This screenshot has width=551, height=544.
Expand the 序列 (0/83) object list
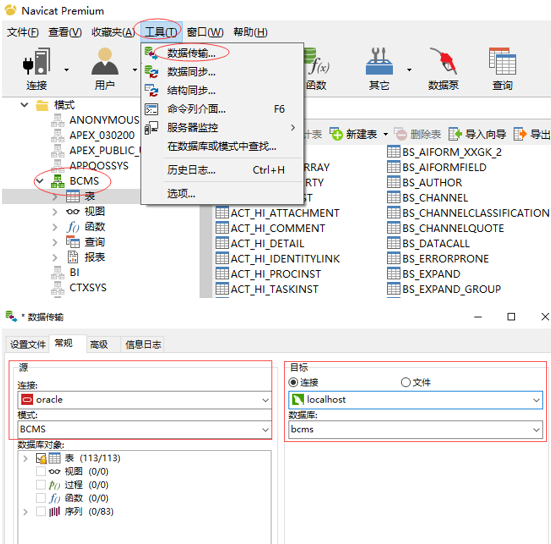pos(25,512)
